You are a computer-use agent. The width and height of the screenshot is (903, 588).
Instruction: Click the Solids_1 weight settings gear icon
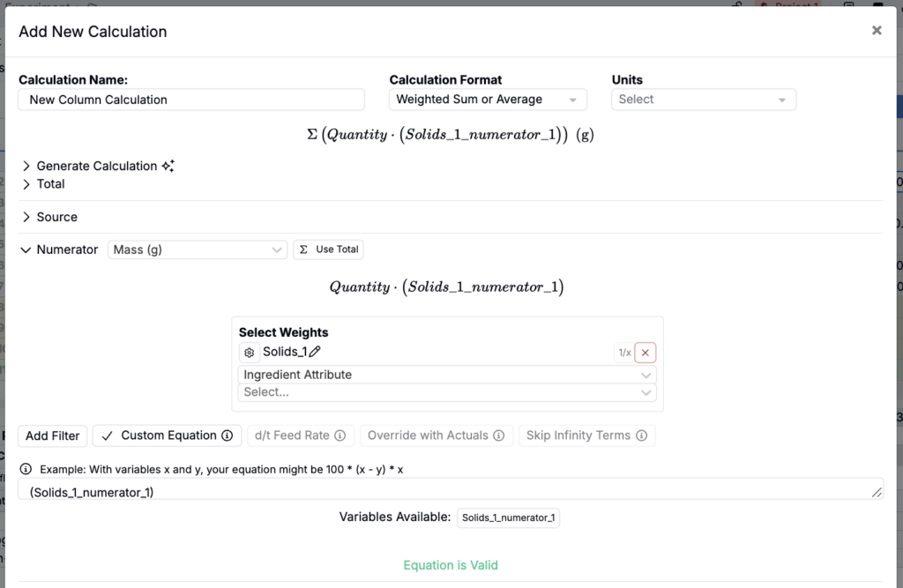point(250,353)
